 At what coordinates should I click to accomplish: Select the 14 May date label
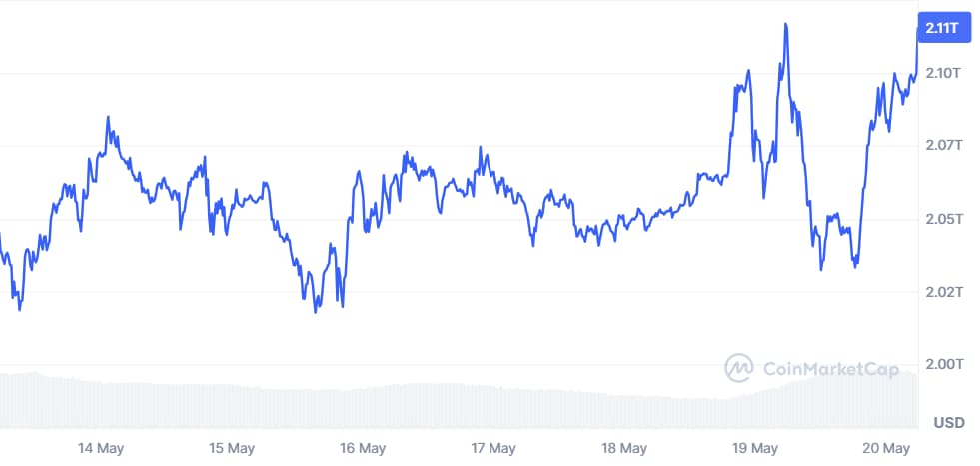click(101, 448)
